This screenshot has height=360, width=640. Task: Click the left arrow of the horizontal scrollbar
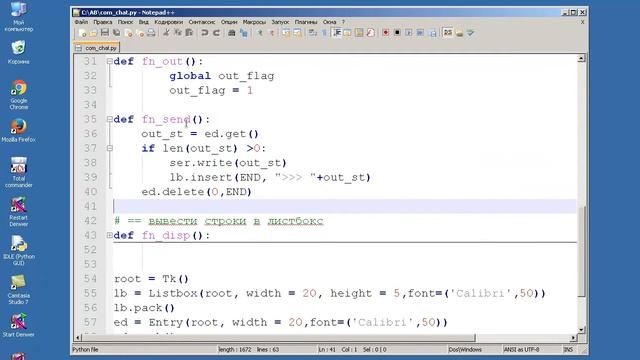click(x=78, y=338)
